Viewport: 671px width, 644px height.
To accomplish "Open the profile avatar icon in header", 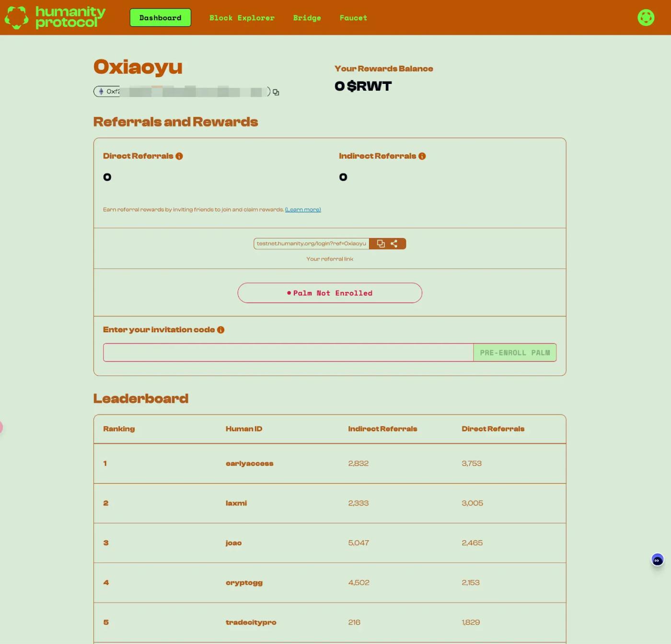I will tap(646, 18).
